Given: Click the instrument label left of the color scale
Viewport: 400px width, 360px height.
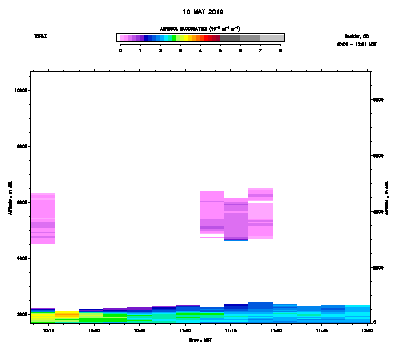Looking at the screenshot, I should (x=40, y=36).
